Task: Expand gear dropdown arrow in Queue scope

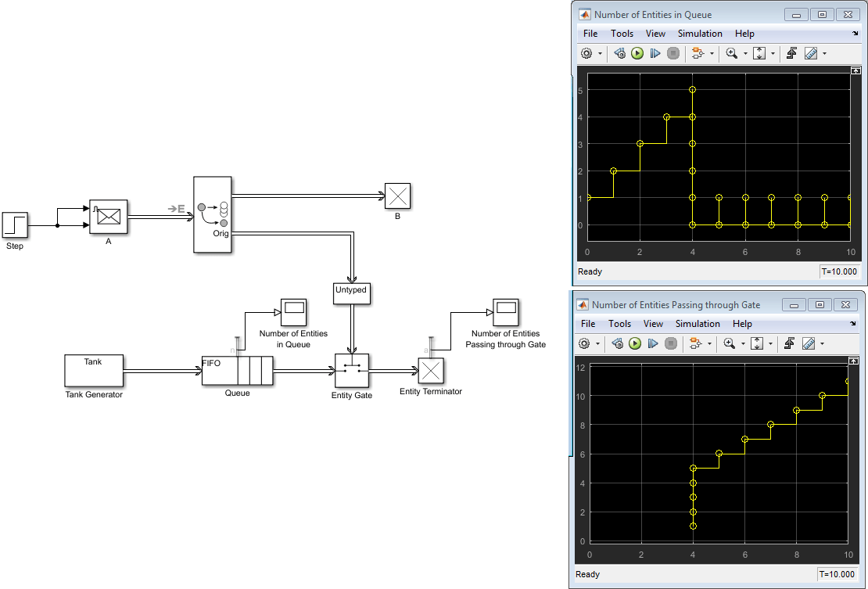Action: click(600, 54)
